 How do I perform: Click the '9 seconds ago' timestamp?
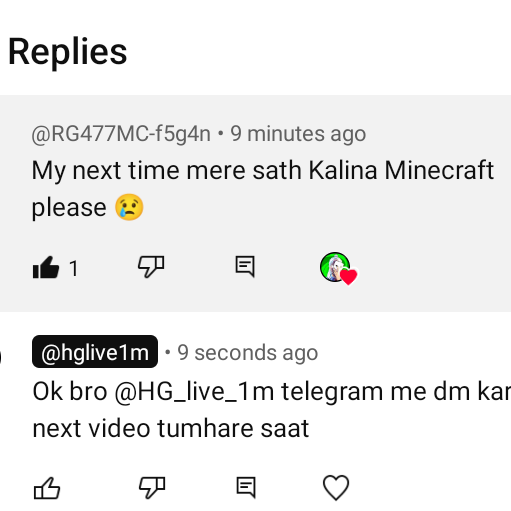[x=248, y=353]
